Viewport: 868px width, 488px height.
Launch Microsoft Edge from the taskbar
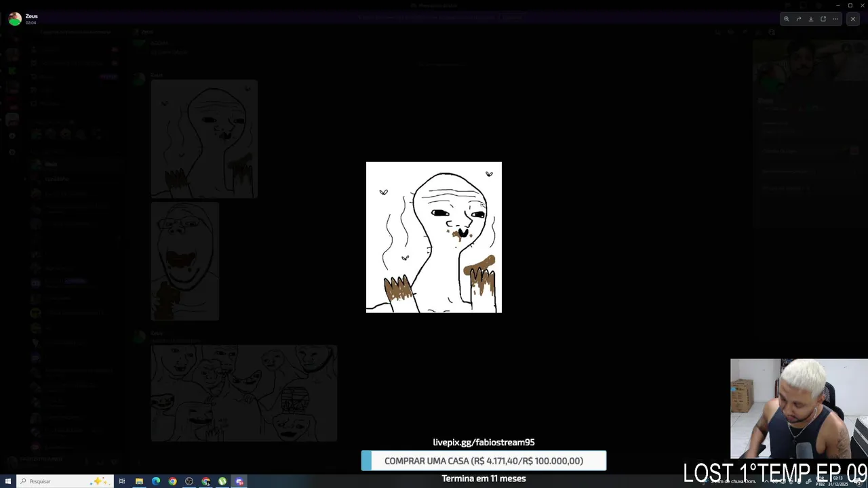pos(156,481)
